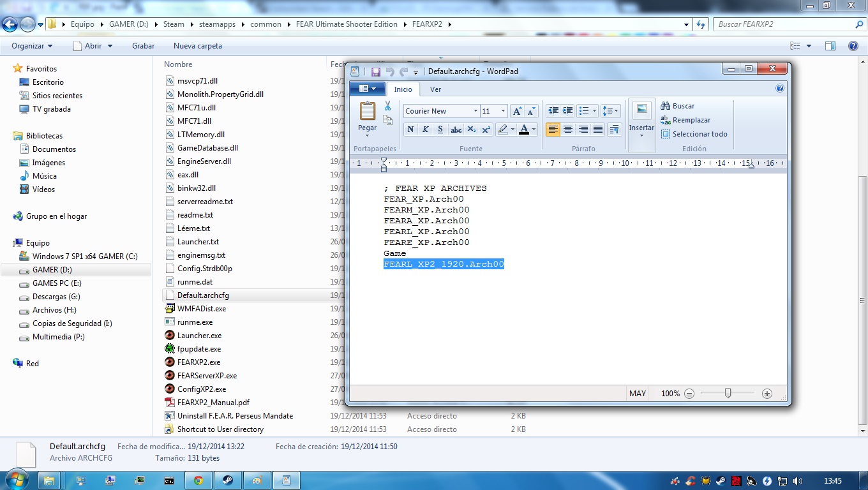Click the Nueva carpeta button
The image size is (868, 490).
coord(198,46)
